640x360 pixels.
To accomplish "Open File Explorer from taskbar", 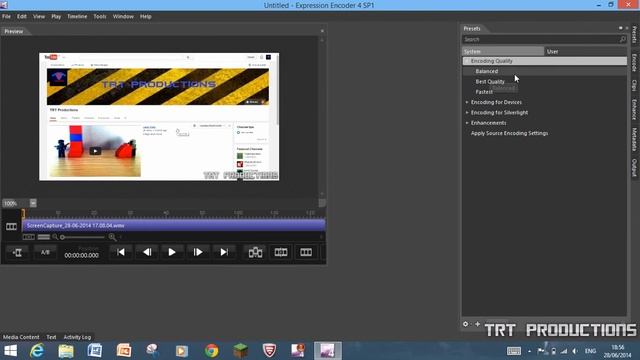I will (66, 351).
